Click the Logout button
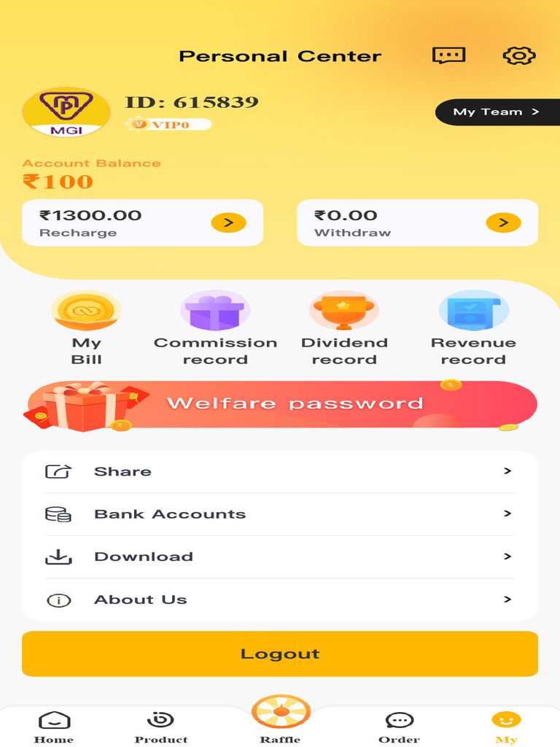The height and width of the screenshot is (747, 560). [x=280, y=654]
